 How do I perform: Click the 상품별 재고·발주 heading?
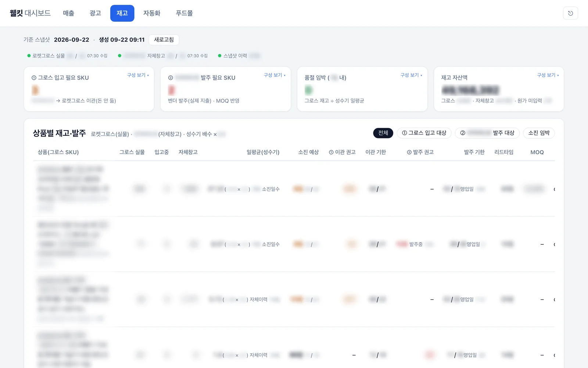59,133
